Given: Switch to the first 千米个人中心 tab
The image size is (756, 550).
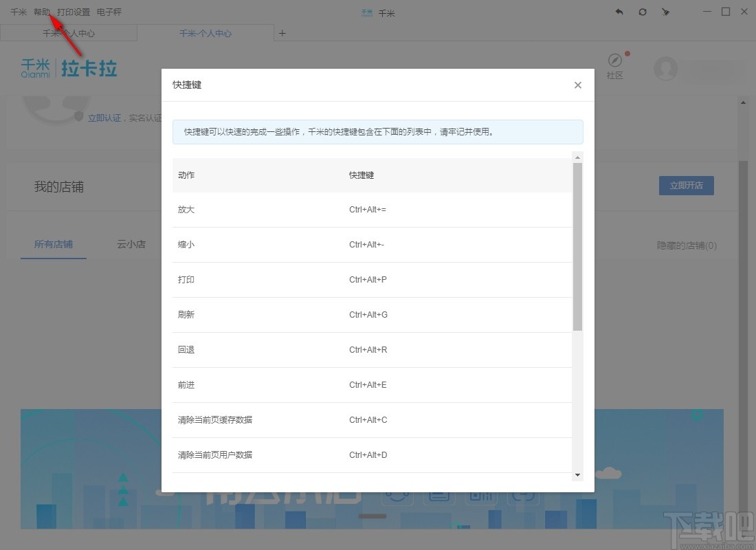Looking at the screenshot, I should [x=68, y=32].
